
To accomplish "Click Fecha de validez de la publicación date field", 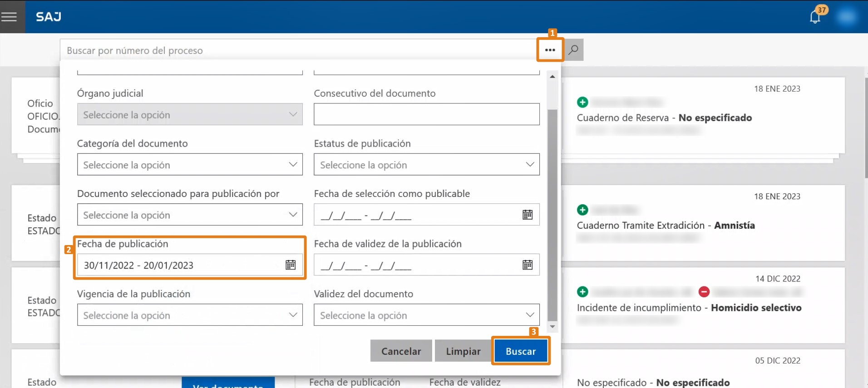I will tap(427, 265).
